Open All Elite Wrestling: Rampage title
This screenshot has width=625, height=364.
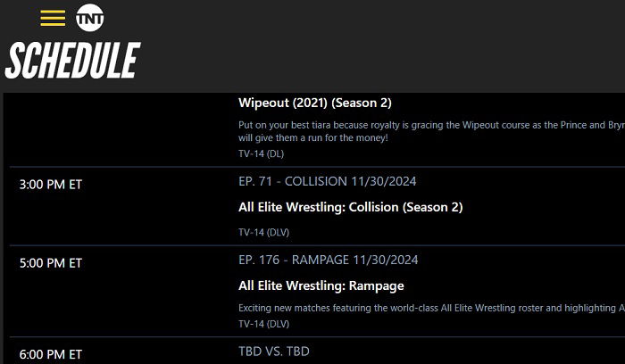coord(321,285)
